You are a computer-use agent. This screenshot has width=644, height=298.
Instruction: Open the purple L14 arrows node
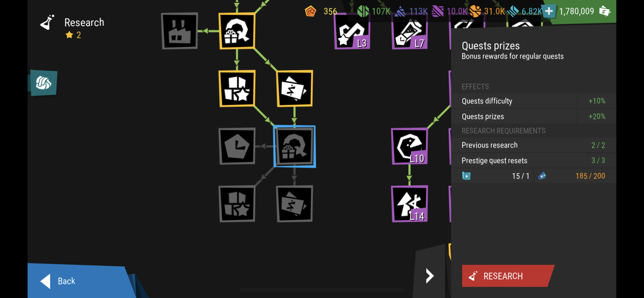pyautogui.click(x=409, y=204)
